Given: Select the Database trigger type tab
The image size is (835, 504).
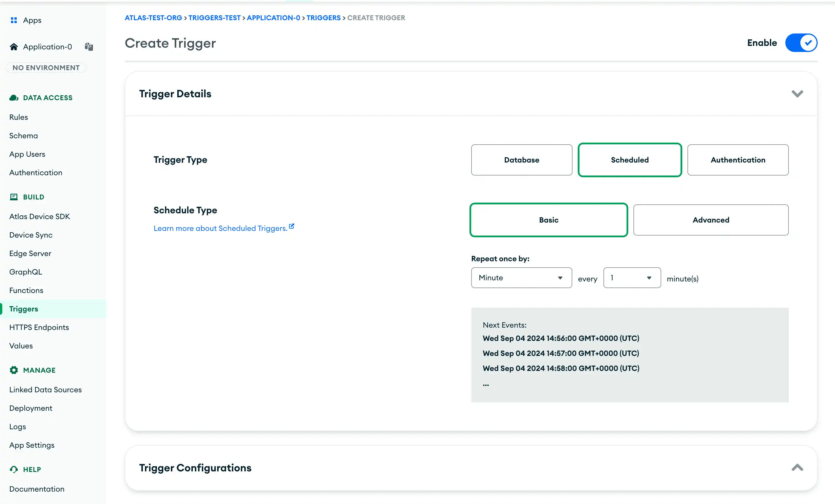Looking at the screenshot, I should tap(521, 159).
